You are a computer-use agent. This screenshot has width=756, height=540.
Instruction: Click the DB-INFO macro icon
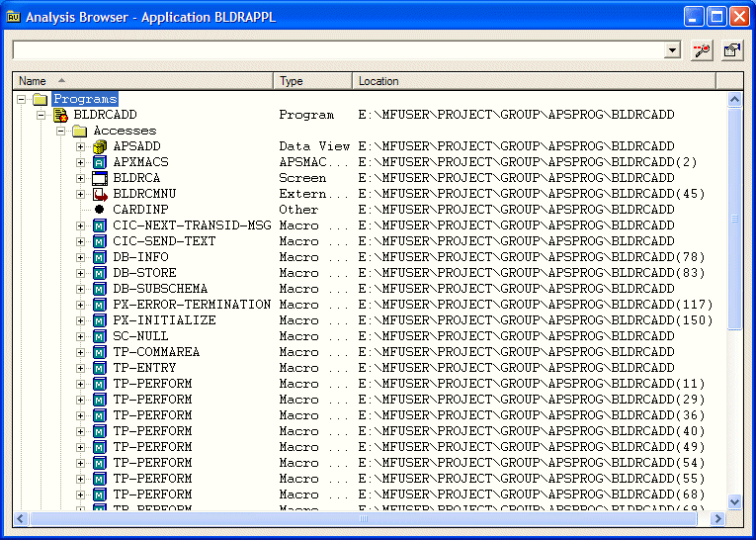click(99, 257)
